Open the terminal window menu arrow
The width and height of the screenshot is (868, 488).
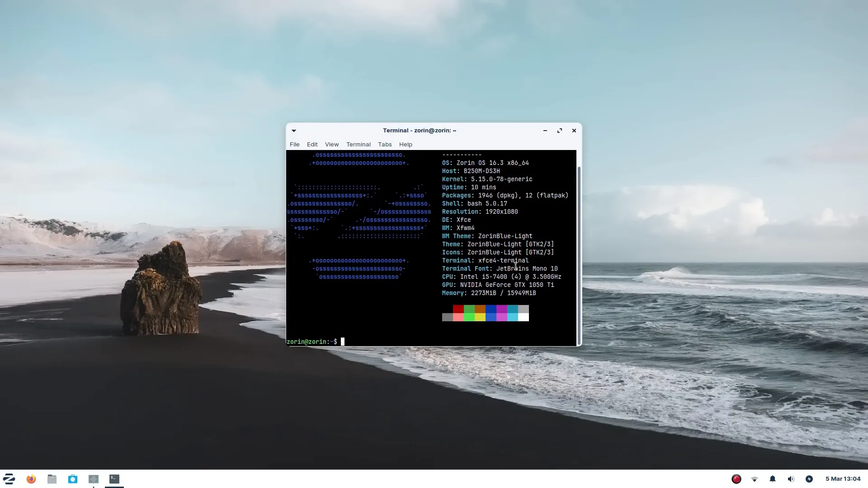[294, 131]
